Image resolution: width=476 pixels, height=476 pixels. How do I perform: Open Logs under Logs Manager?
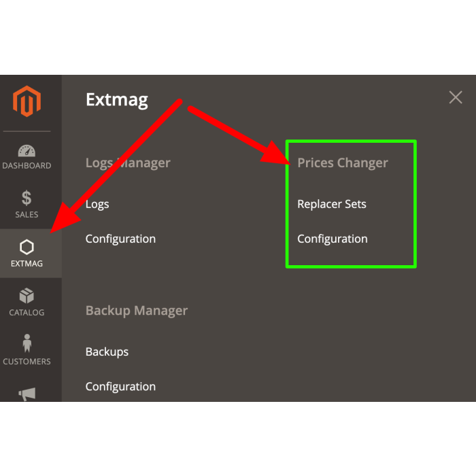[97, 204]
